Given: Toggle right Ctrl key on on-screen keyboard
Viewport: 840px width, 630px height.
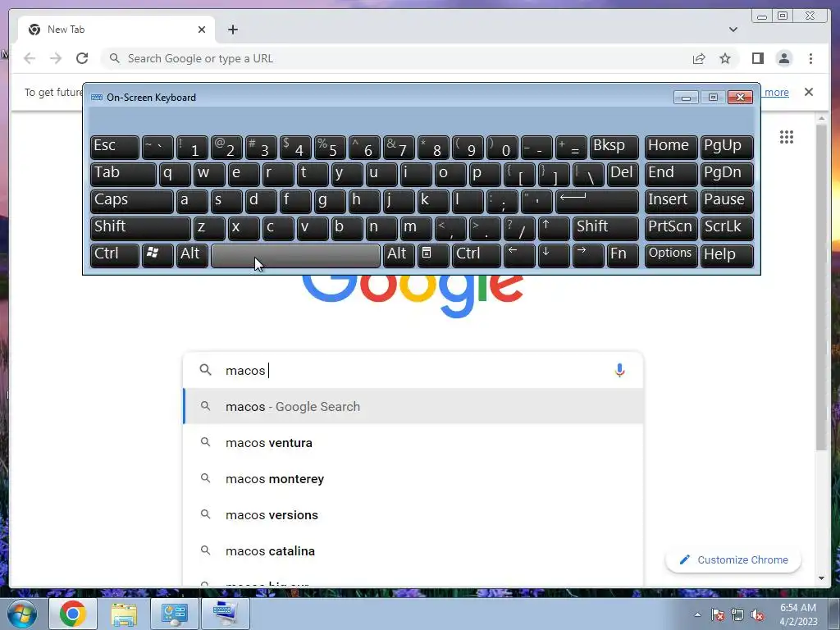Looking at the screenshot, I should point(477,255).
